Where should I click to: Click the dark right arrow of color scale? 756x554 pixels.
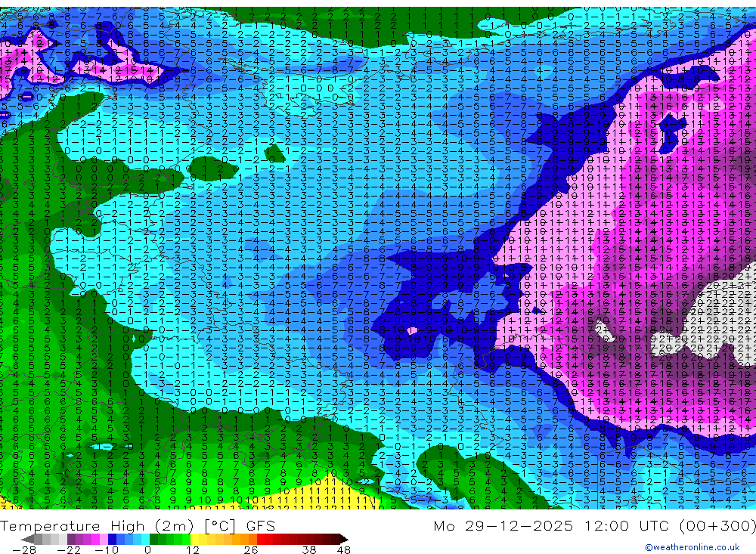[x=344, y=539]
